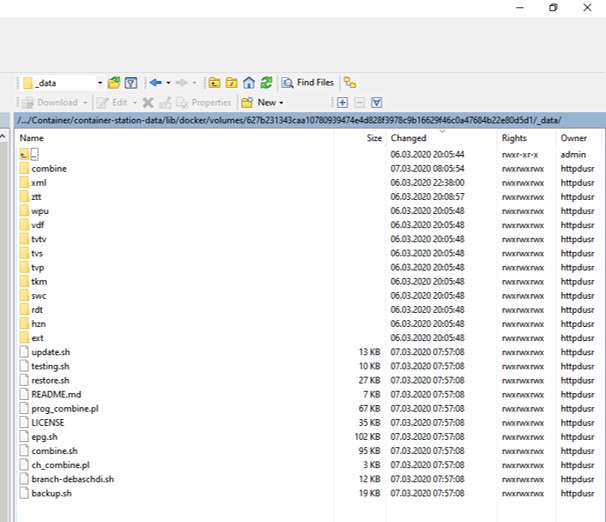Open directory/bookmark folder icon
Image resolution: width=606 pixels, height=522 pixels.
(x=114, y=83)
